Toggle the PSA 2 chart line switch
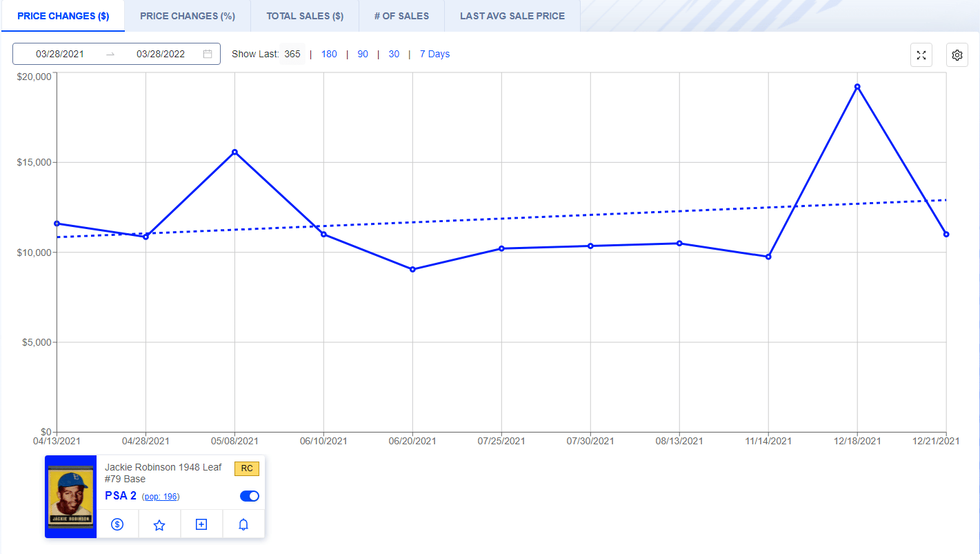Image resolution: width=980 pixels, height=554 pixels. click(250, 496)
